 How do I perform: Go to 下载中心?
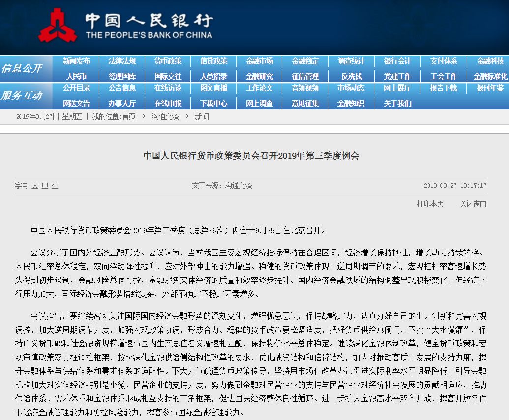click(213, 103)
